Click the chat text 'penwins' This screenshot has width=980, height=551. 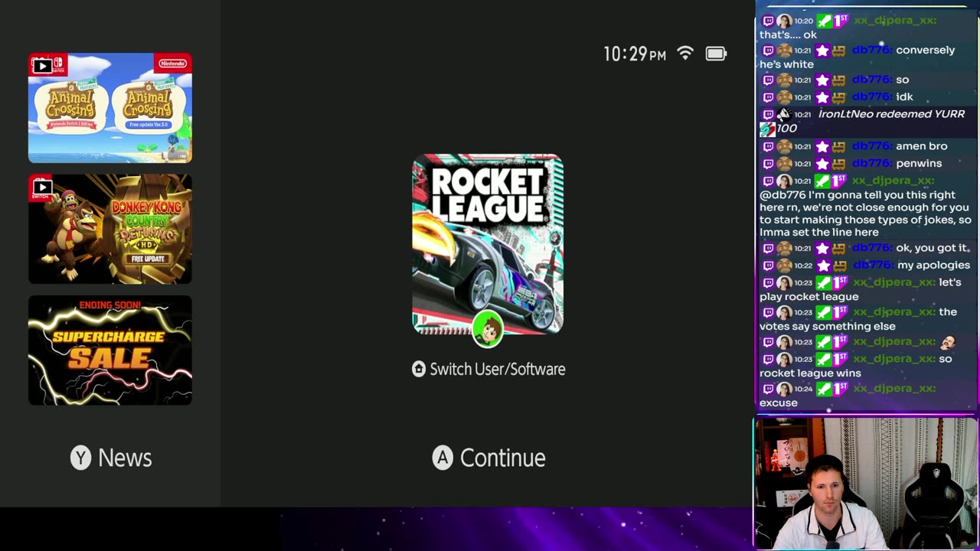click(919, 163)
